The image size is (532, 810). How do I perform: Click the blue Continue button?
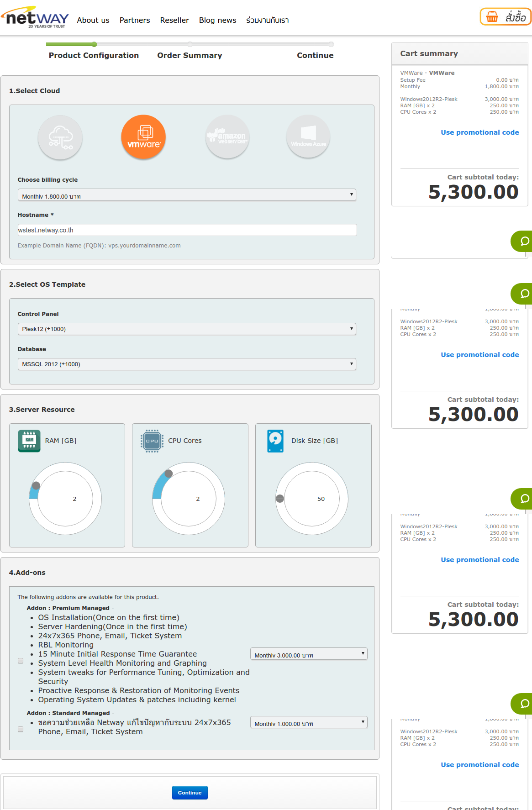click(190, 793)
